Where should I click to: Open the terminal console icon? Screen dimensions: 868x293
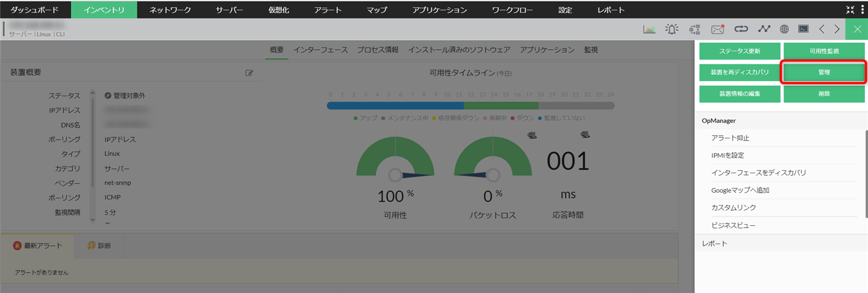(803, 28)
